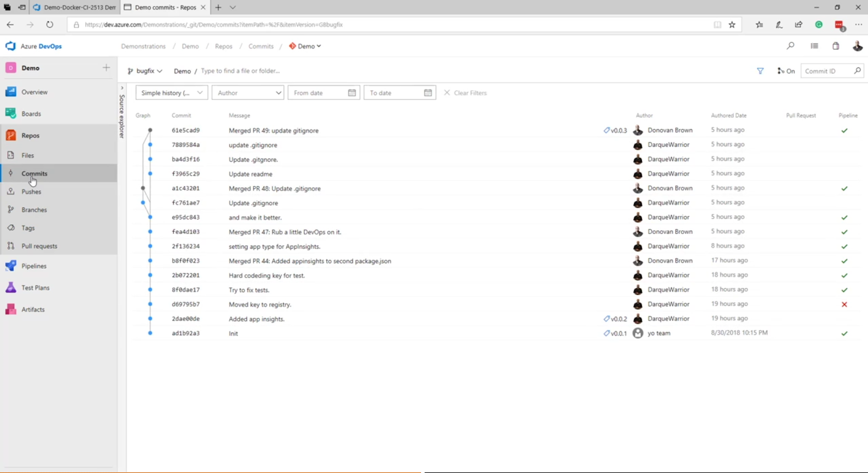
Task: Select Tags in the Repos menu
Action: [59, 228]
